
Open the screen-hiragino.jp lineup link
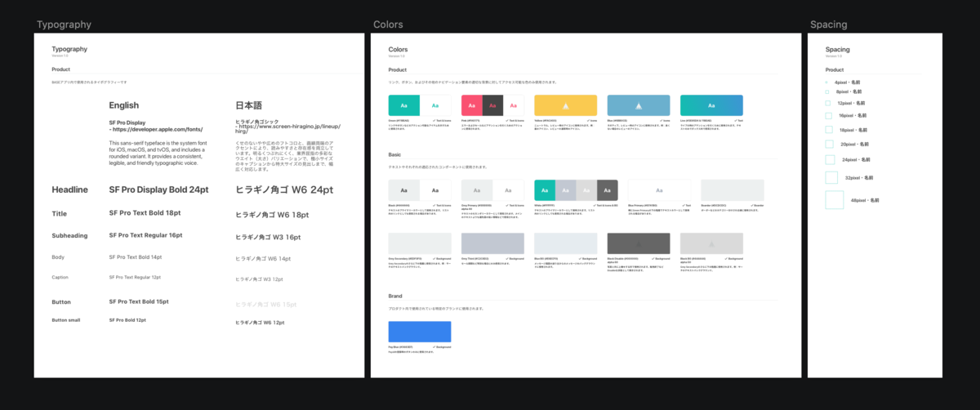287,128
